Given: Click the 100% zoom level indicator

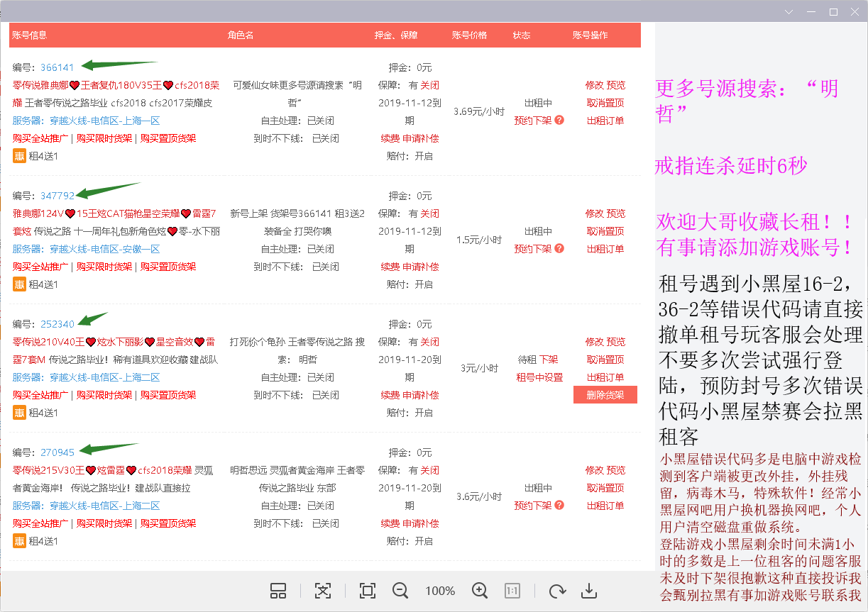Looking at the screenshot, I should coord(440,591).
